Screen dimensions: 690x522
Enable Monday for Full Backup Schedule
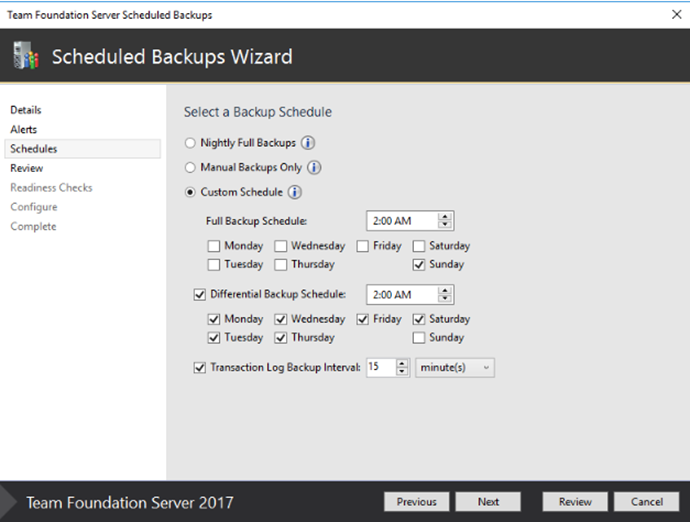pos(214,246)
